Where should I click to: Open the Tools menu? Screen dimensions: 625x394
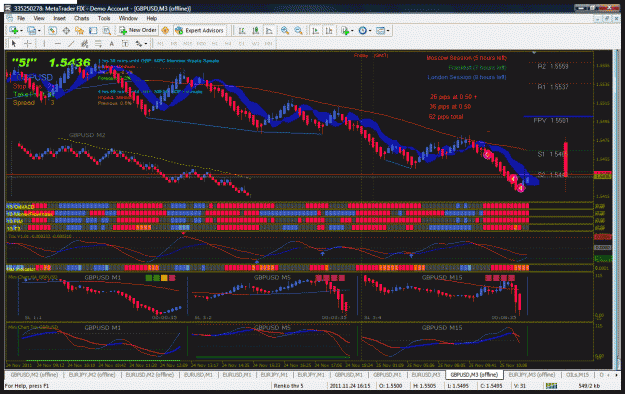coord(104,18)
